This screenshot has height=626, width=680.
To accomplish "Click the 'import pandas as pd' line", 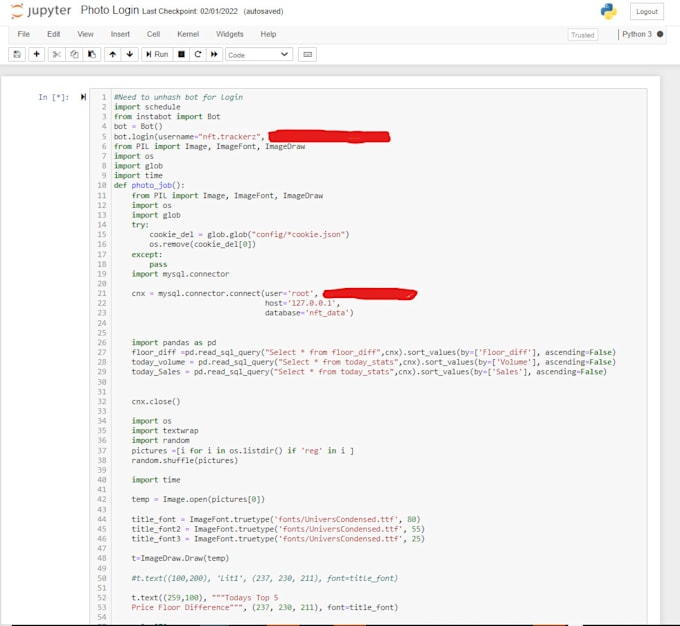I will [x=174, y=342].
